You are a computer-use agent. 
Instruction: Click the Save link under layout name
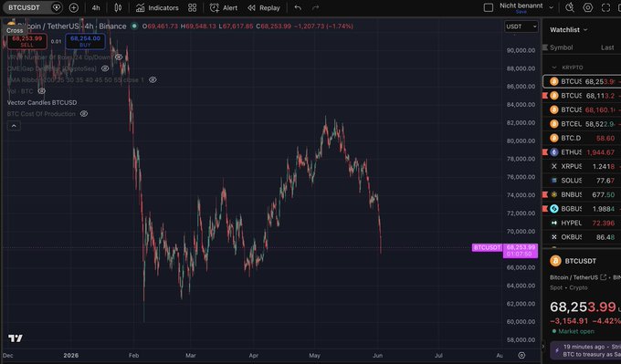point(521,12)
